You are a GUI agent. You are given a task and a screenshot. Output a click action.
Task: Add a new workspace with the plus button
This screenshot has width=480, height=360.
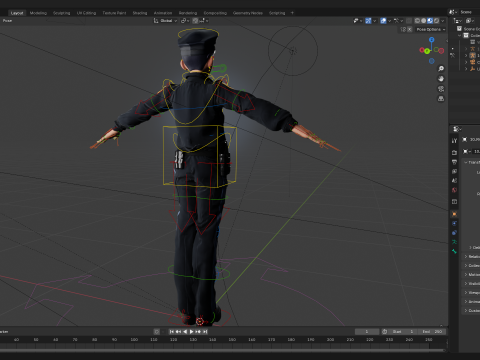pyautogui.click(x=292, y=13)
